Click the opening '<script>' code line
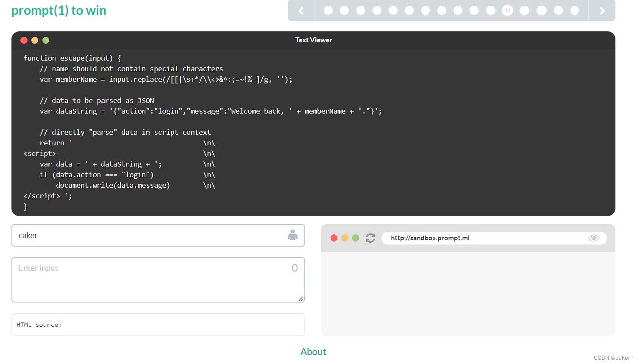Image resolution: width=640 pixels, height=364 pixels. 40,153
